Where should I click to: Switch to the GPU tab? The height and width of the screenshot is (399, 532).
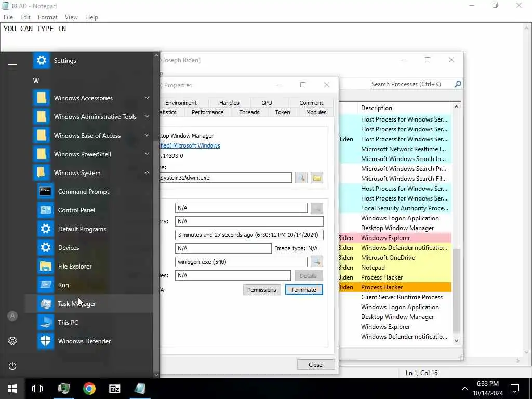[x=267, y=103]
